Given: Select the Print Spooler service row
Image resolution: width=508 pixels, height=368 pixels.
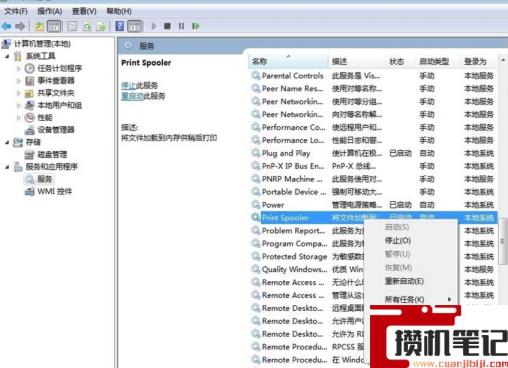Looking at the screenshot, I should click(373, 218).
